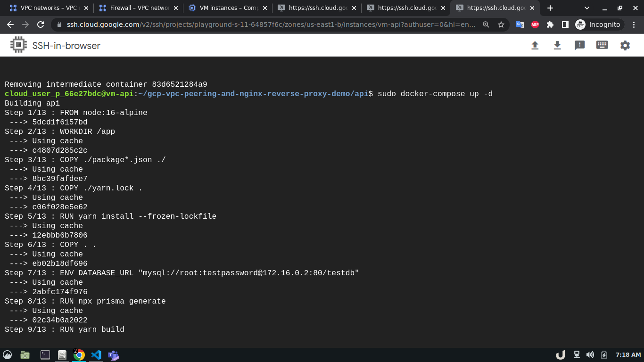Go back to previous page

tap(10, 25)
